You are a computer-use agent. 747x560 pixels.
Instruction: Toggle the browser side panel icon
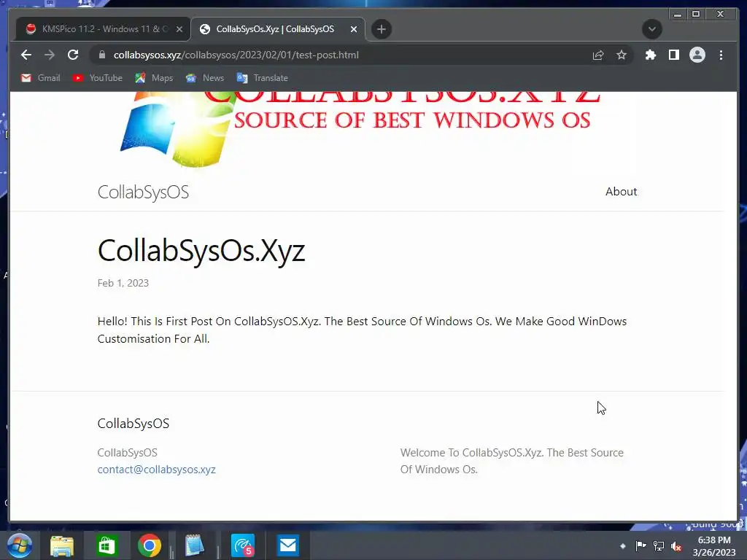673,55
